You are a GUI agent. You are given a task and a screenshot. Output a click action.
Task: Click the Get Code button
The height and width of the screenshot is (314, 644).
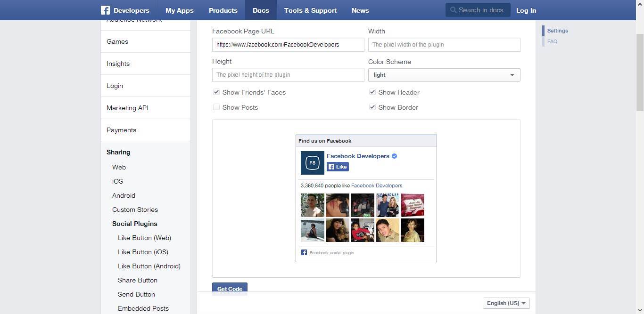(230, 289)
